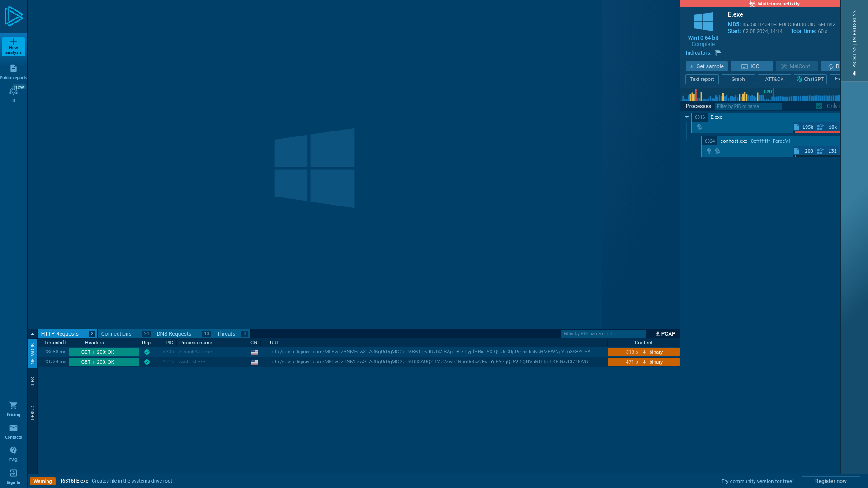This screenshot has width=868, height=488.
Task: Open the IOC window
Action: pos(752,66)
